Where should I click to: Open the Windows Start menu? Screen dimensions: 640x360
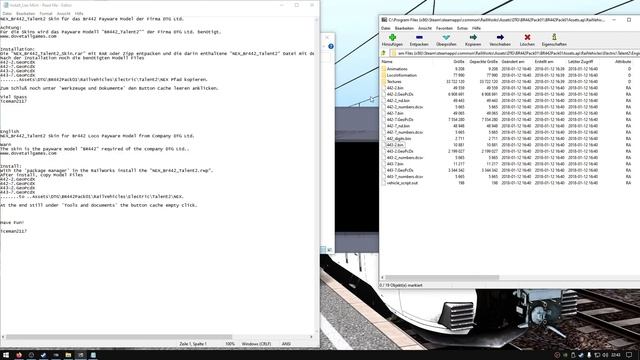point(6,355)
